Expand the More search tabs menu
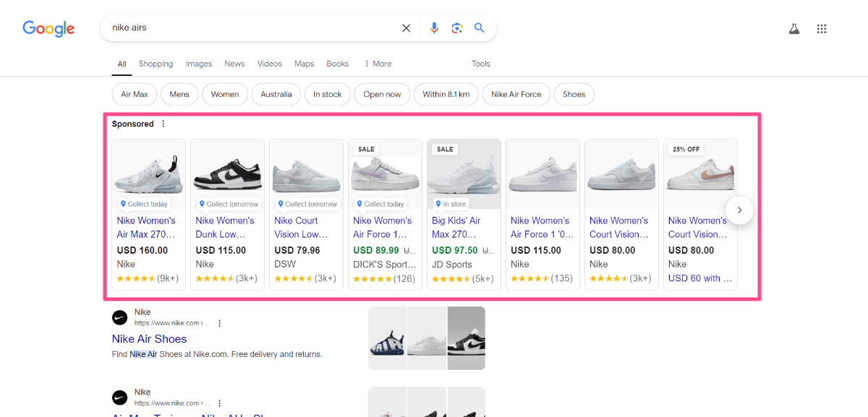 tap(378, 64)
